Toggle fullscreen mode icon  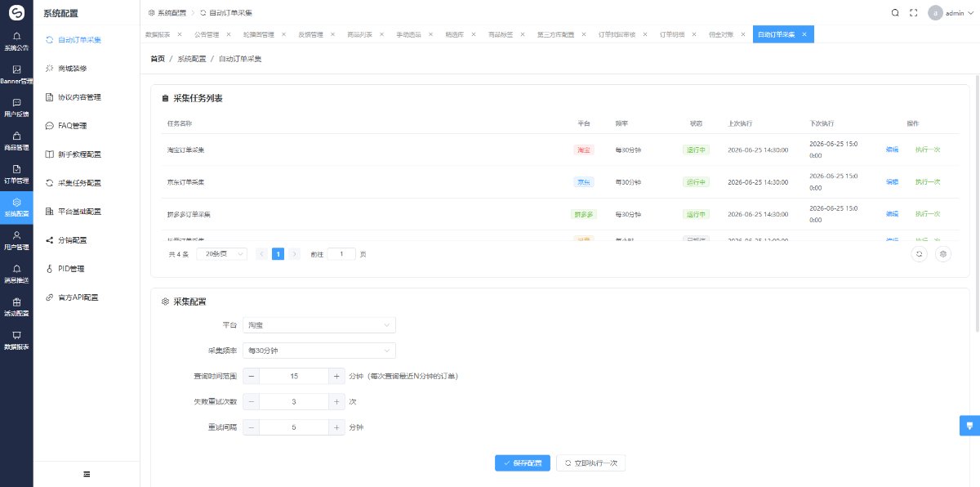tap(914, 13)
